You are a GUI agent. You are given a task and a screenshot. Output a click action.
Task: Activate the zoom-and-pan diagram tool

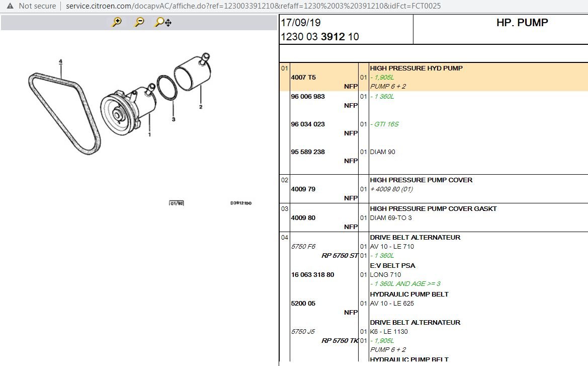point(163,22)
